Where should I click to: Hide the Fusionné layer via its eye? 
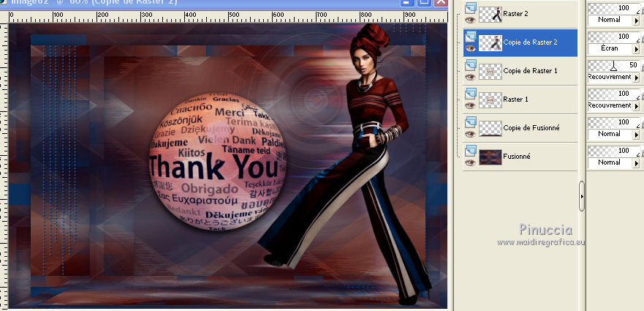pos(470,163)
